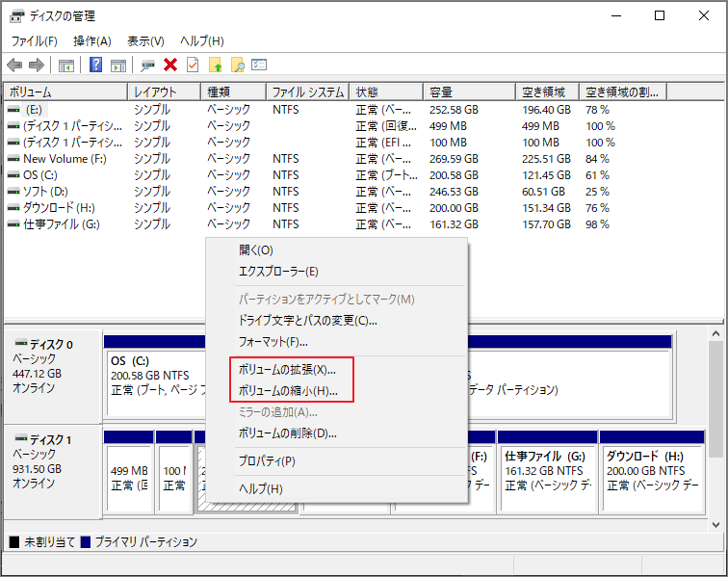The height and width of the screenshot is (577, 728).
Task: Click the ディスク 1 disk icon
Action: (21, 438)
